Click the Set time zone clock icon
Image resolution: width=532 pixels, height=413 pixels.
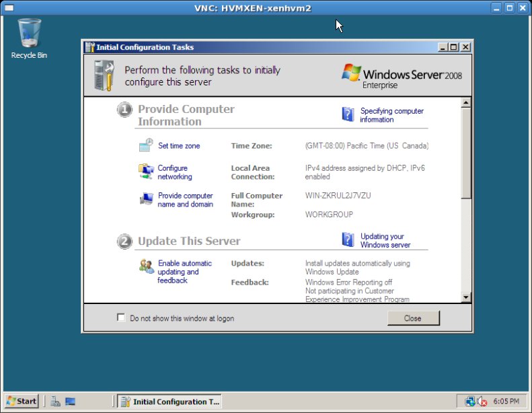146,145
